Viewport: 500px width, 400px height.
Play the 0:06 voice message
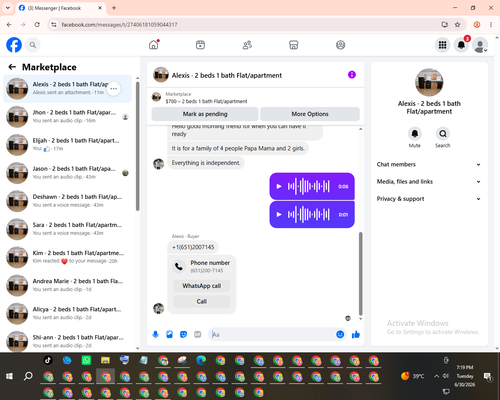click(x=279, y=186)
